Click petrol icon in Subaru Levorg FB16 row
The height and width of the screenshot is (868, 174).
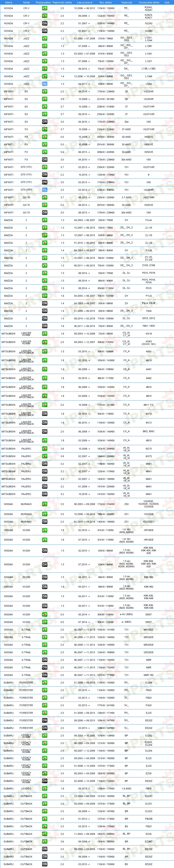[45, 789]
